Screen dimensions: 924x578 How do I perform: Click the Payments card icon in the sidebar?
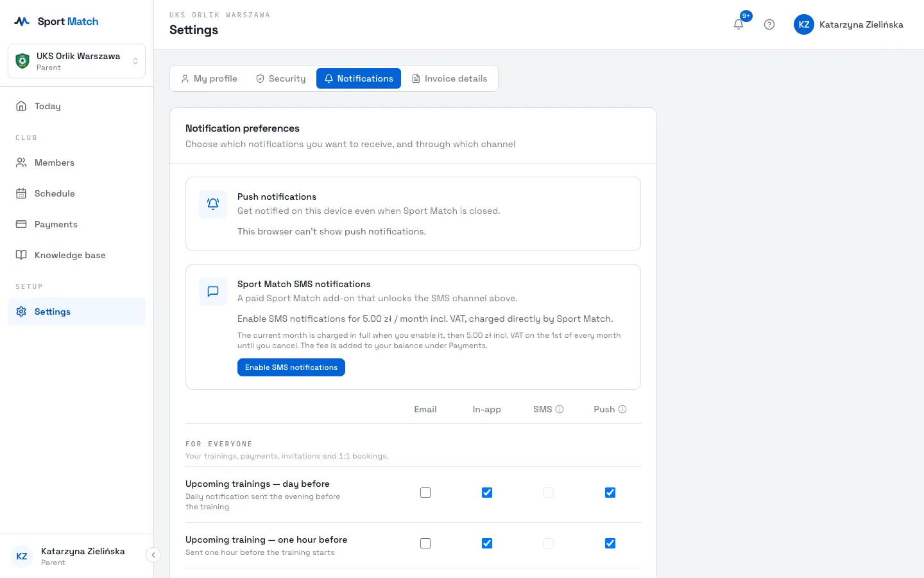(x=21, y=224)
